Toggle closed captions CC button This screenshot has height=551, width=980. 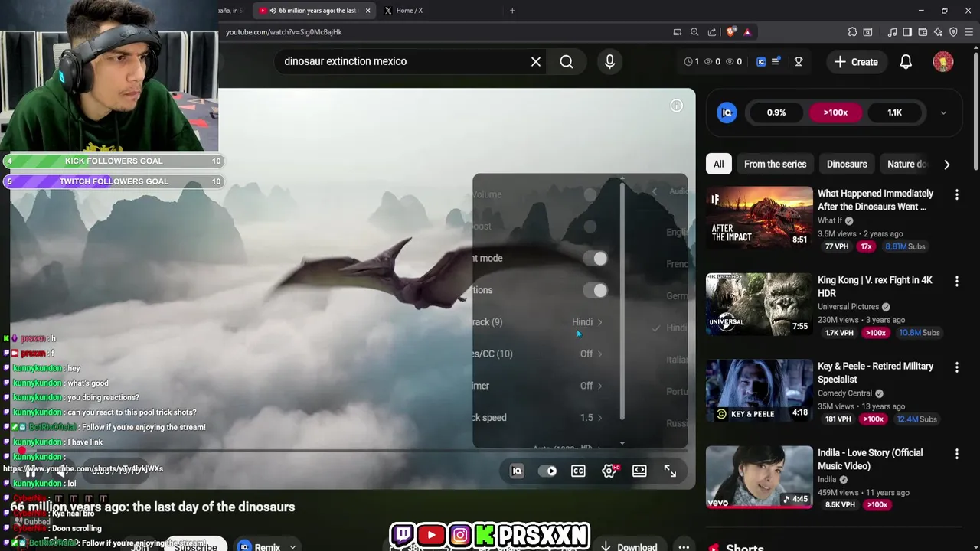pos(578,471)
